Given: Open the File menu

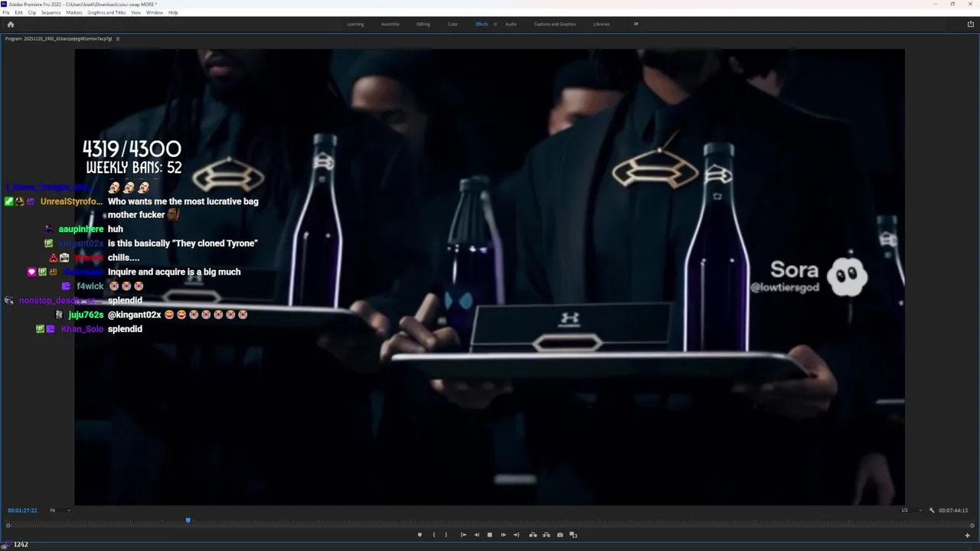Looking at the screenshot, I should coord(6,12).
